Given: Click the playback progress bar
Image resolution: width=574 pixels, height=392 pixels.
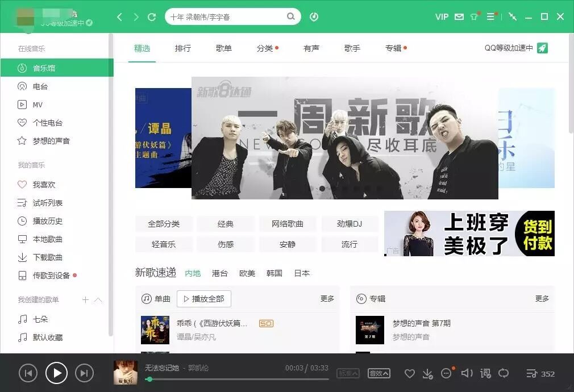Looking at the screenshot, I should [x=237, y=379].
